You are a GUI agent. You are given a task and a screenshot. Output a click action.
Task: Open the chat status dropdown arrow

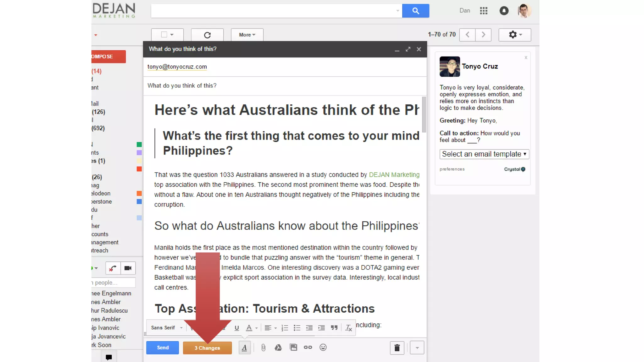pos(96,268)
